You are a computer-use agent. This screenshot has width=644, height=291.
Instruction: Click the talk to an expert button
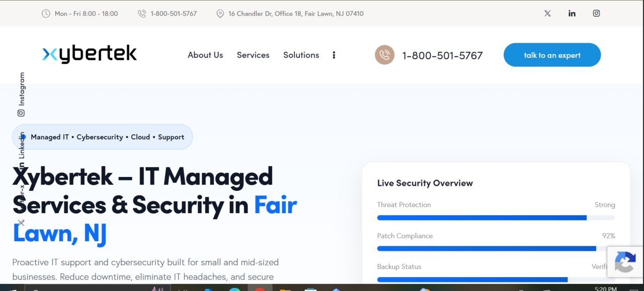552,55
